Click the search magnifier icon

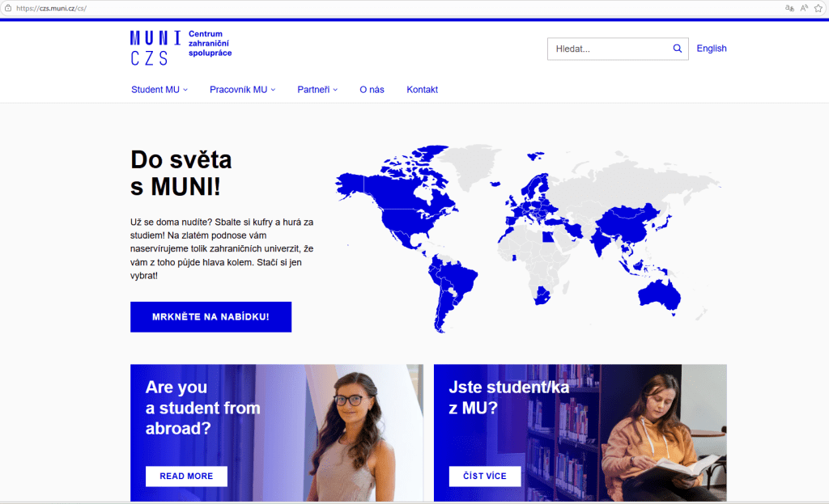(x=678, y=49)
